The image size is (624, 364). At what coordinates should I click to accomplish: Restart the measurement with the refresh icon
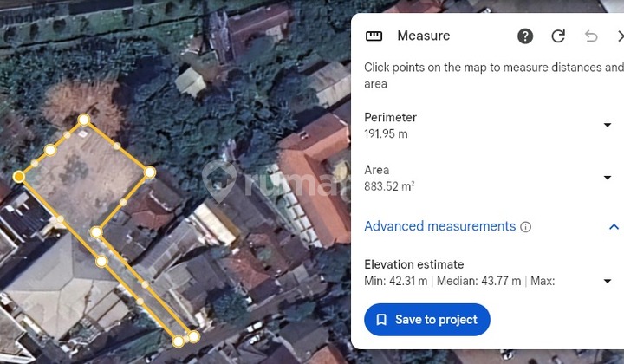[558, 36]
